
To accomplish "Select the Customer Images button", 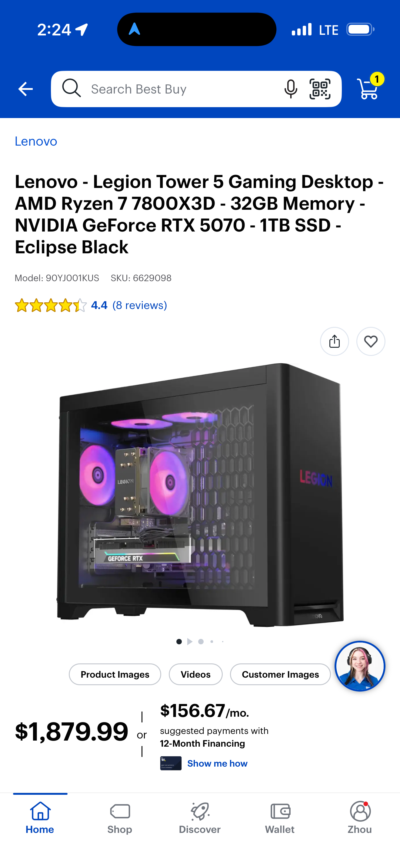I will pyautogui.click(x=280, y=674).
